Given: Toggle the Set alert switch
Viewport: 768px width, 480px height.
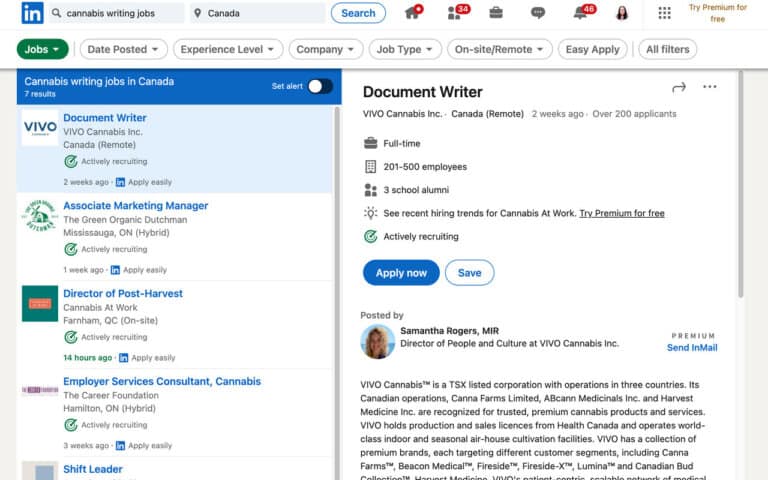Looking at the screenshot, I should pyautogui.click(x=319, y=86).
